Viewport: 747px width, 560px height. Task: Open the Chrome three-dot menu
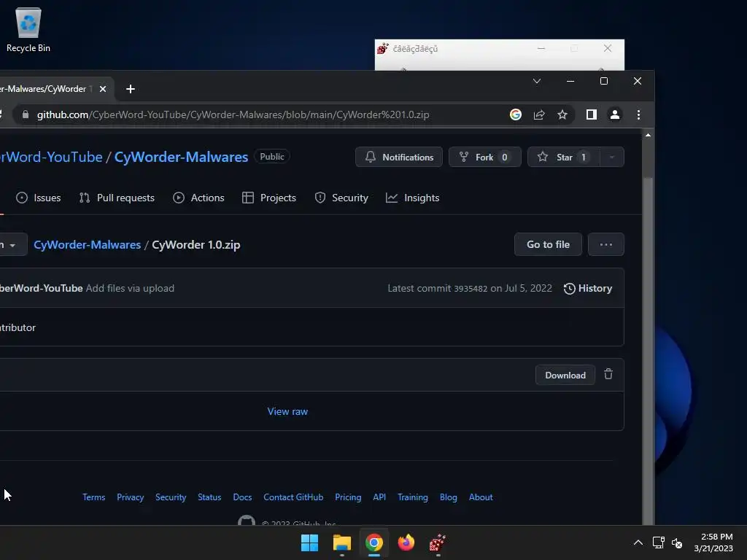coord(638,114)
